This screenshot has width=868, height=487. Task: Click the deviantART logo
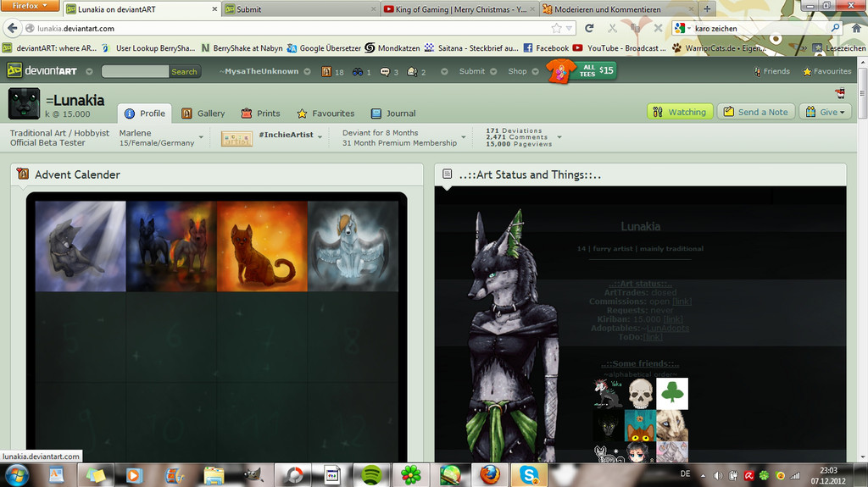click(42, 71)
